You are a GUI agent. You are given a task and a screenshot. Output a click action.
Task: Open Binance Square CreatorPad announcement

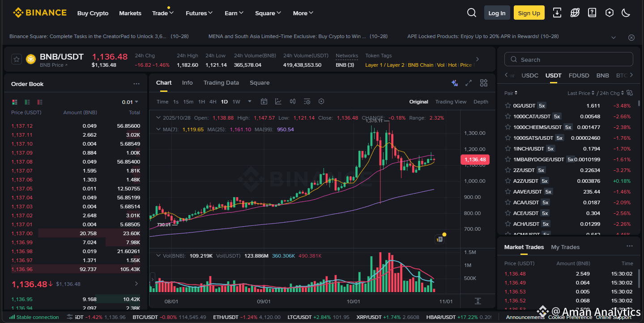coord(88,36)
